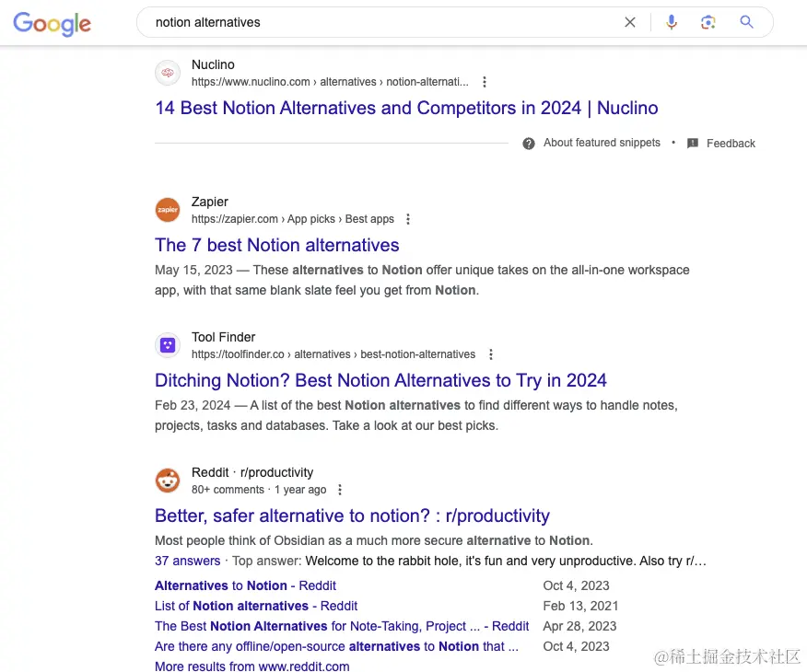Open the '37 answers' link

coord(187,561)
